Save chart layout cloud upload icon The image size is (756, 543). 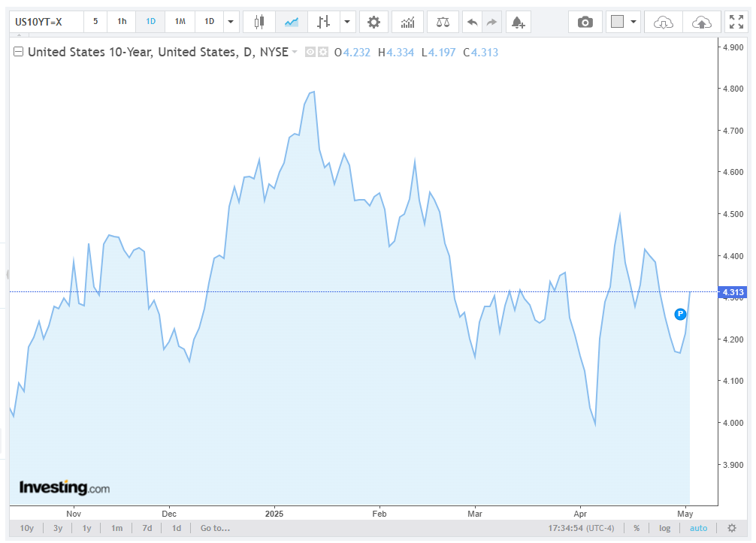click(702, 23)
